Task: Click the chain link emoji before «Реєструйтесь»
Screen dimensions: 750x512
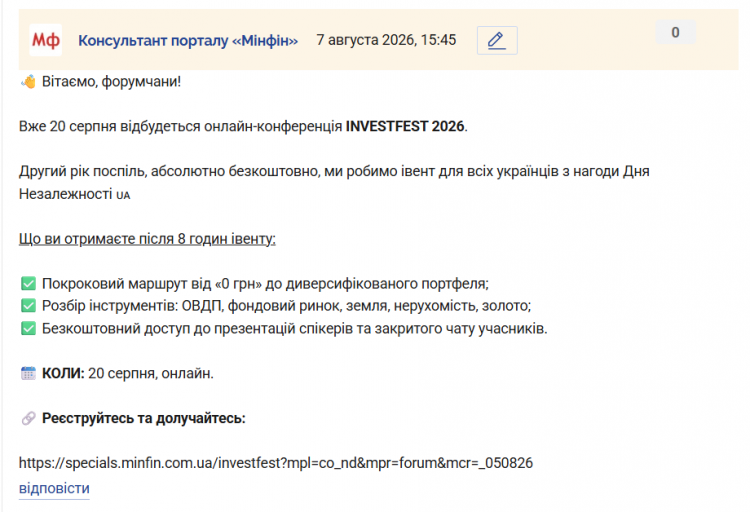Action: pyautogui.click(x=28, y=418)
